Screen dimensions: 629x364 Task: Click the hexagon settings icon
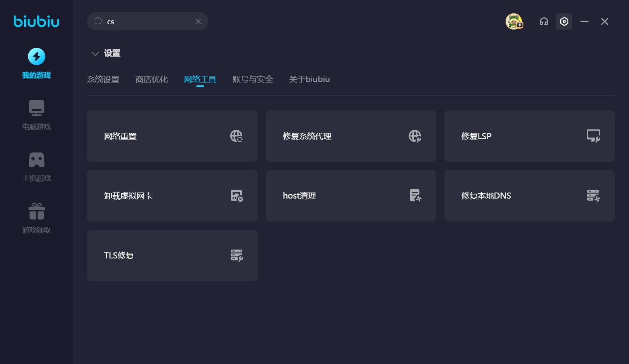564,21
